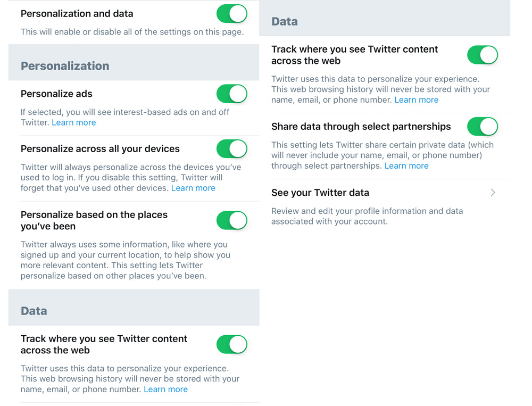The image size is (532, 406).
Task: Click the left panel Data section header
Action: pos(34,311)
